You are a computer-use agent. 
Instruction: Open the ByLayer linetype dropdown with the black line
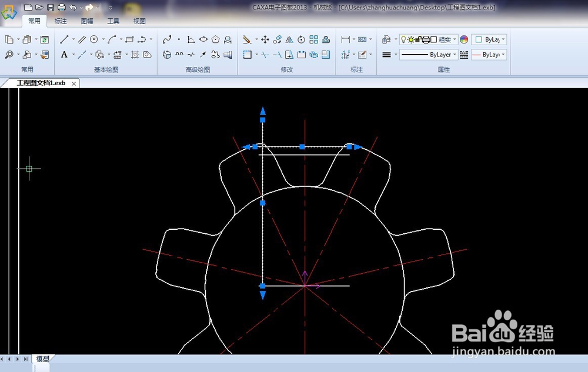pos(429,55)
